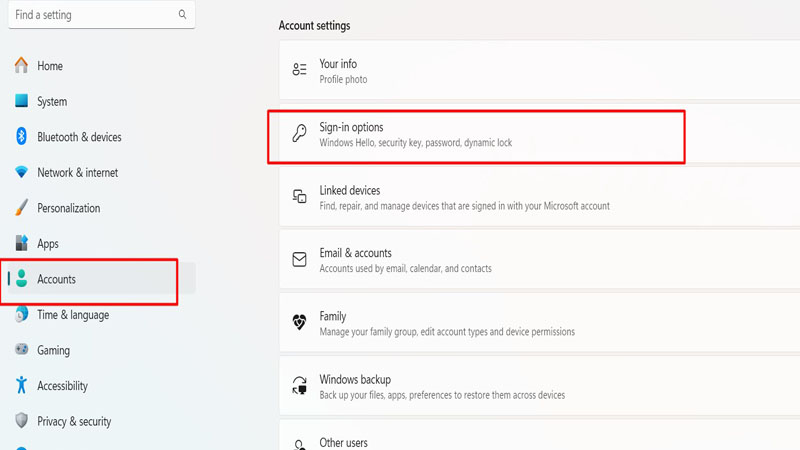Screen dimensions: 800x450
Task: Focus the Find a setting field
Action: (102, 14)
